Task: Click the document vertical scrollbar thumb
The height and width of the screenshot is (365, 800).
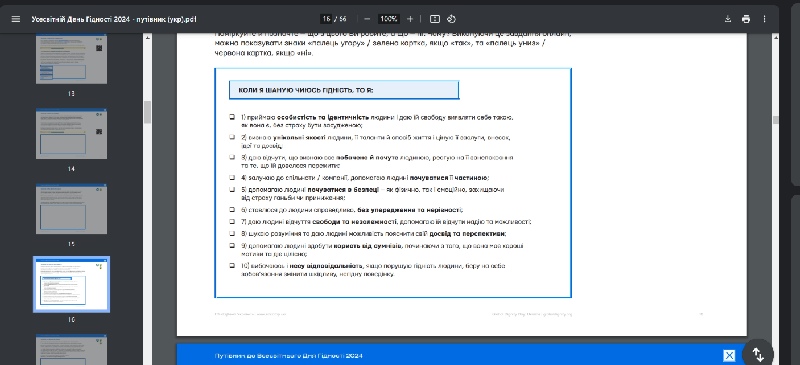Action: pyautogui.click(x=776, y=120)
